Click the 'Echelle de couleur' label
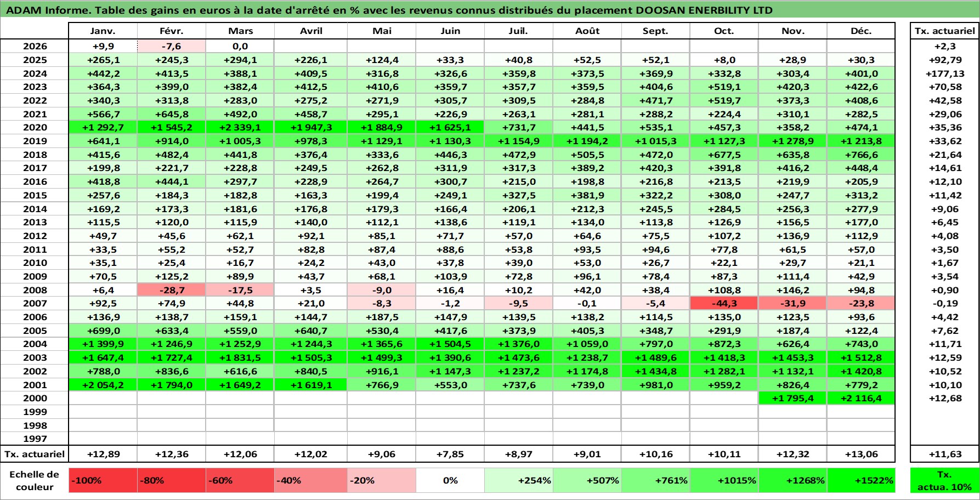The width and height of the screenshot is (980, 500). coord(35,480)
